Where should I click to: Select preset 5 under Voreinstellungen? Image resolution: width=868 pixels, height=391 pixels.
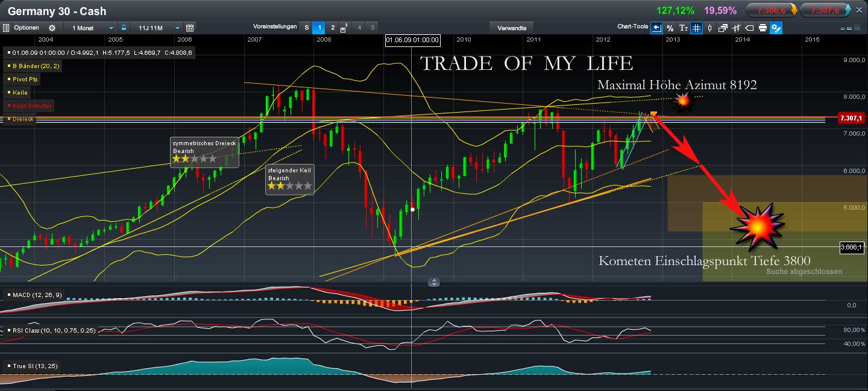pos(373,28)
